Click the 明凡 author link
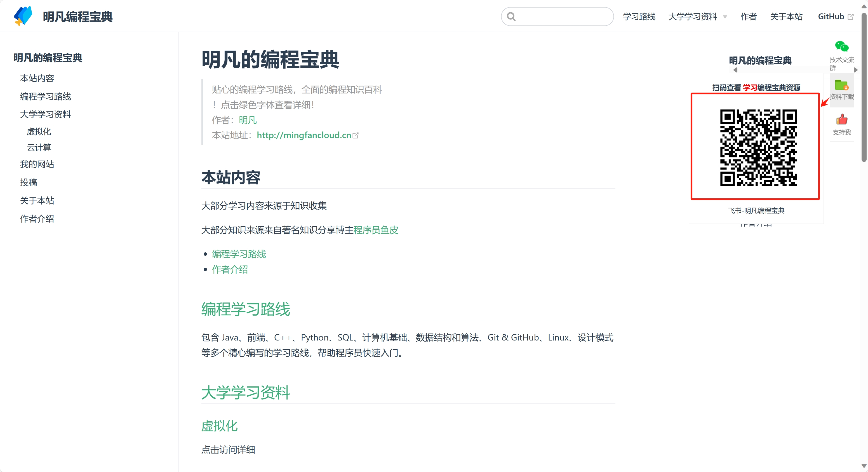868x472 pixels. tap(248, 120)
